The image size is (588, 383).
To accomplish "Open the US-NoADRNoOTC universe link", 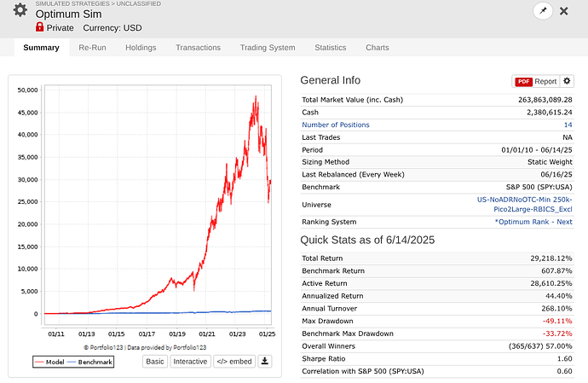I will tap(524, 204).
